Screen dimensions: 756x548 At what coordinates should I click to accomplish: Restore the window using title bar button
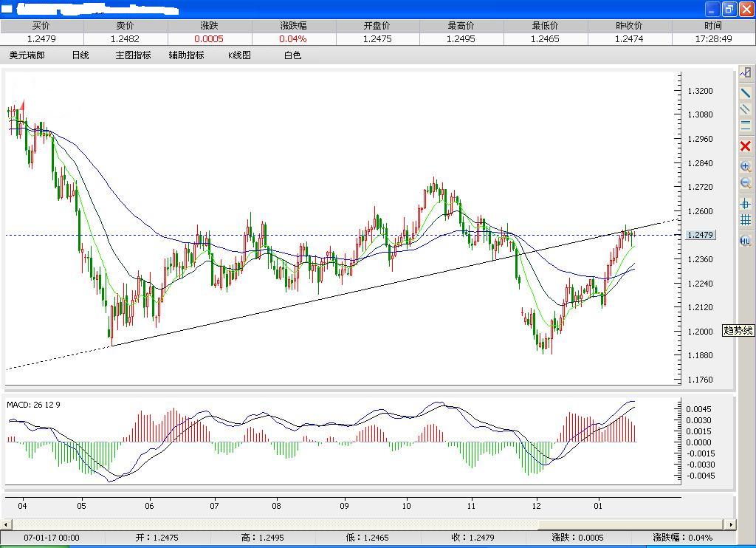729,9
